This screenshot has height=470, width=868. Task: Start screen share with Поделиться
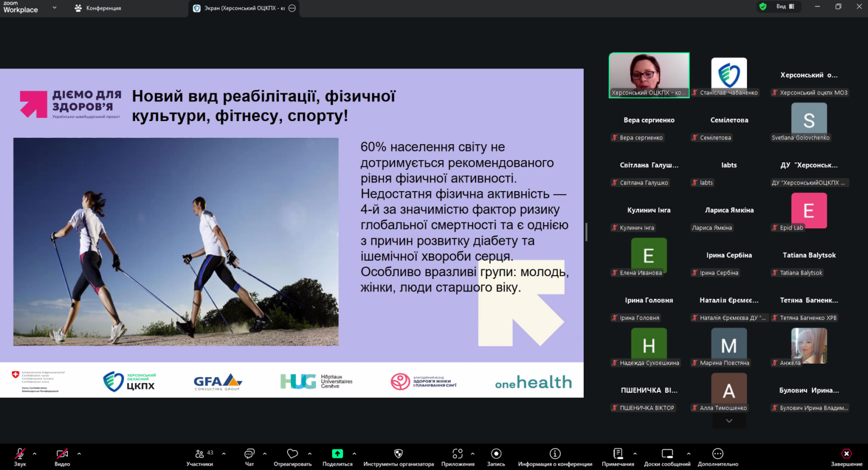pos(337,454)
